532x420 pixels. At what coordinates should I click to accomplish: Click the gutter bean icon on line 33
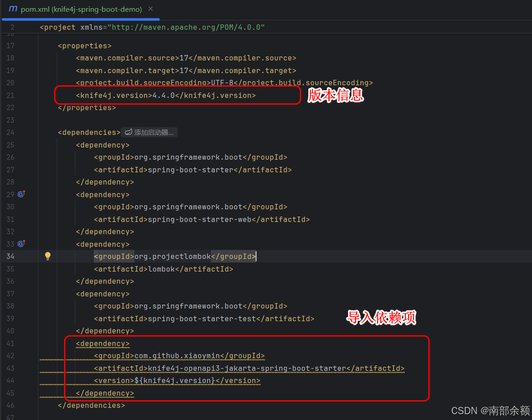coord(21,244)
